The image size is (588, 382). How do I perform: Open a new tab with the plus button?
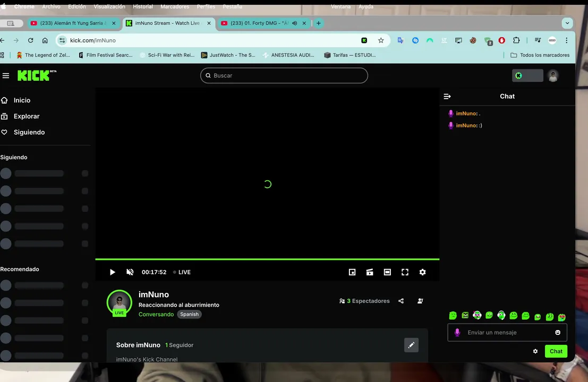point(318,23)
